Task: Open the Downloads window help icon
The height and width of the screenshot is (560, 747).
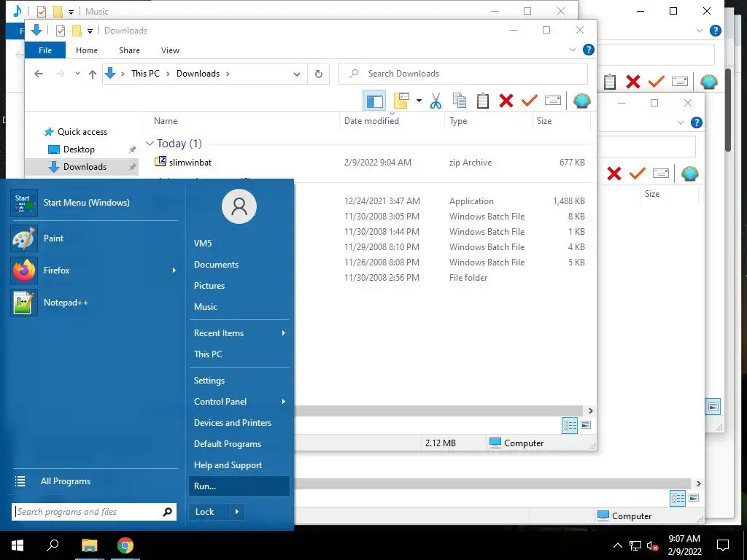Action: tap(589, 50)
